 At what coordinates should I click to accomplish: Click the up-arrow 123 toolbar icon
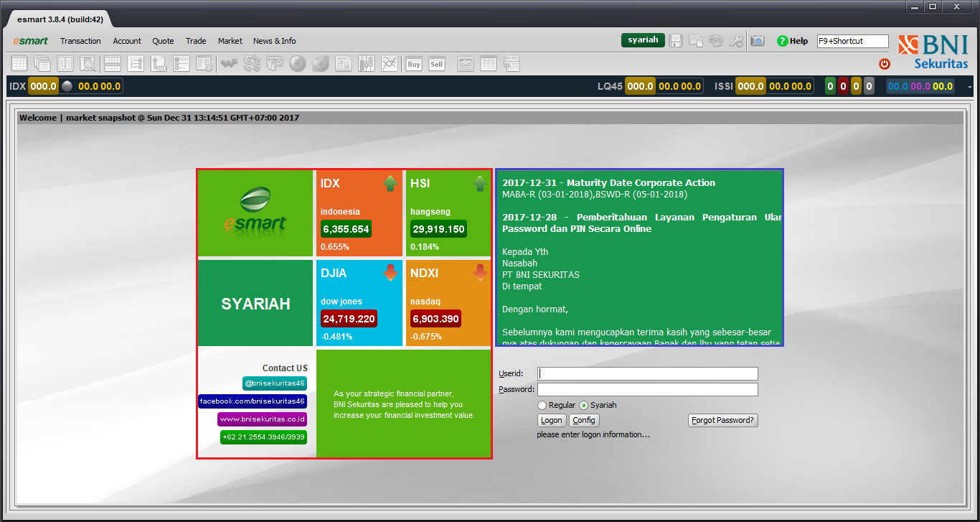[159, 64]
